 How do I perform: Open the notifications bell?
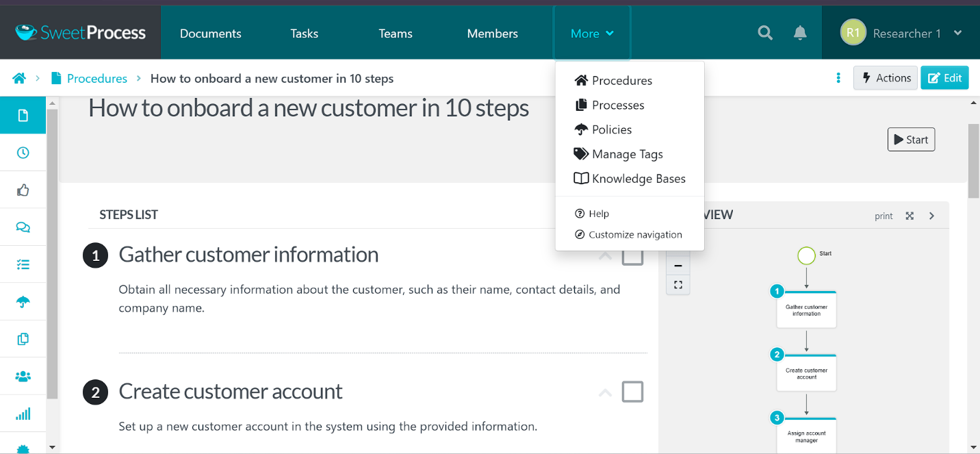(800, 33)
